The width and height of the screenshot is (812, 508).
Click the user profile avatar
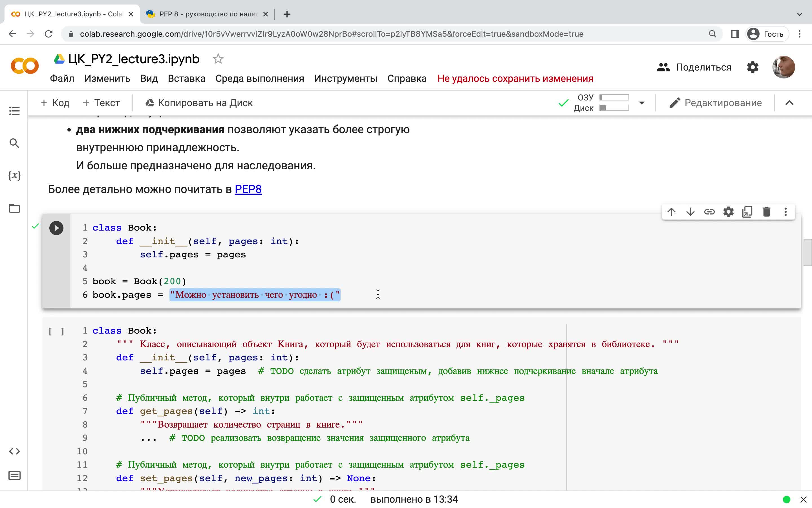784,67
